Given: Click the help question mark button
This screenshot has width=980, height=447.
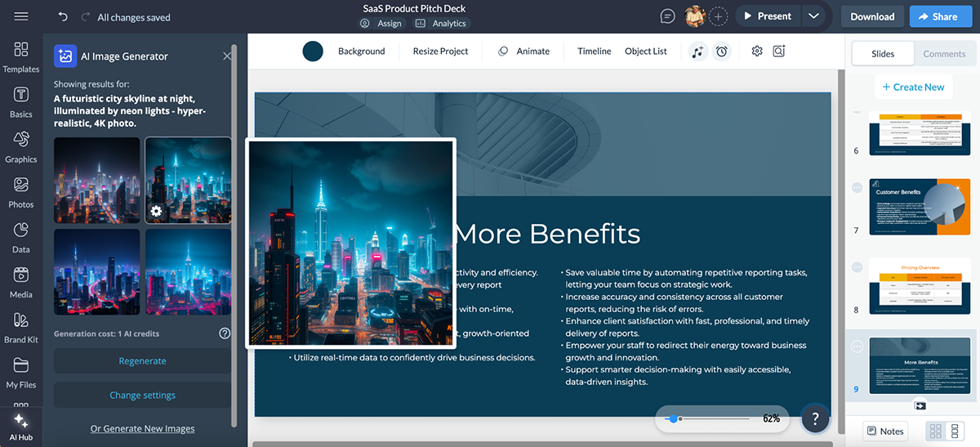Looking at the screenshot, I should tap(814, 418).
